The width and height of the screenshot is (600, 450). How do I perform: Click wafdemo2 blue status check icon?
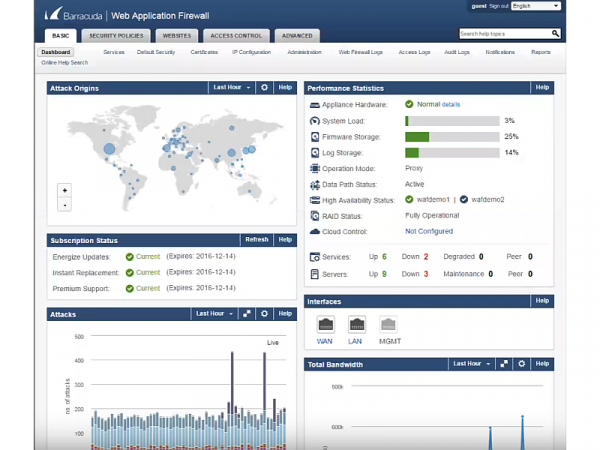(464, 199)
